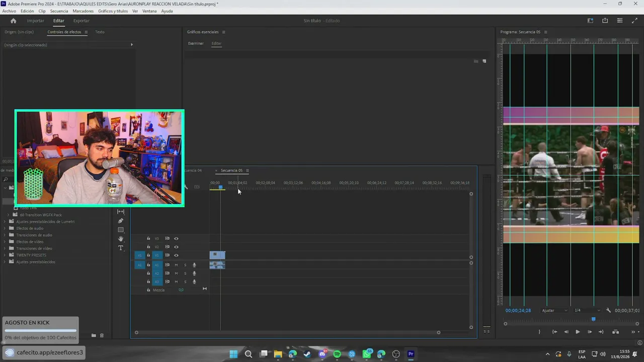Click the timeline playhead marker
644x362 pixels.
(x=220, y=187)
